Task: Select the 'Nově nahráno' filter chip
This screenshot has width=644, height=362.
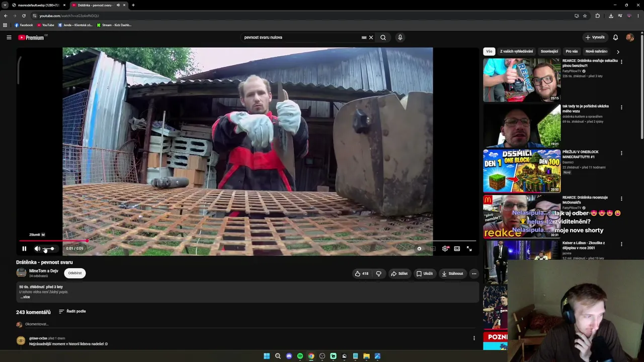Action: pyautogui.click(x=596, y=51)
